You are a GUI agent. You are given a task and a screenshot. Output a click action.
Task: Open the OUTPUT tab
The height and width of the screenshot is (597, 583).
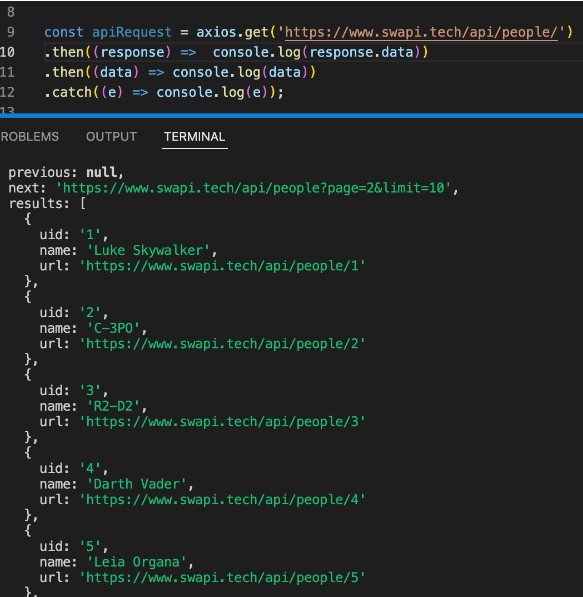click(111, 137)
